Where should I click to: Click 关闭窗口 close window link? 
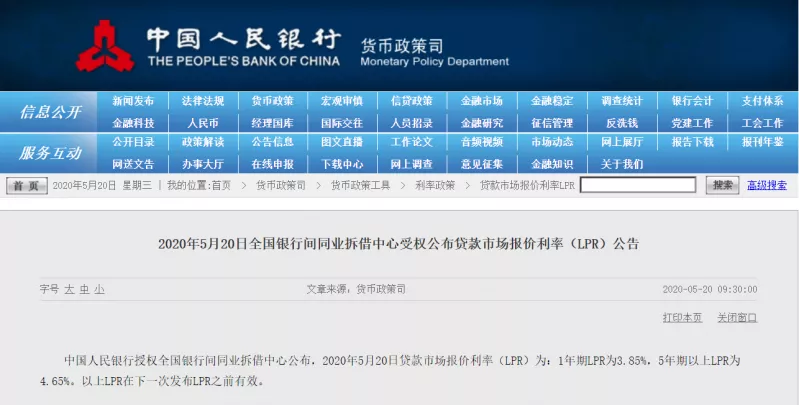737,317
